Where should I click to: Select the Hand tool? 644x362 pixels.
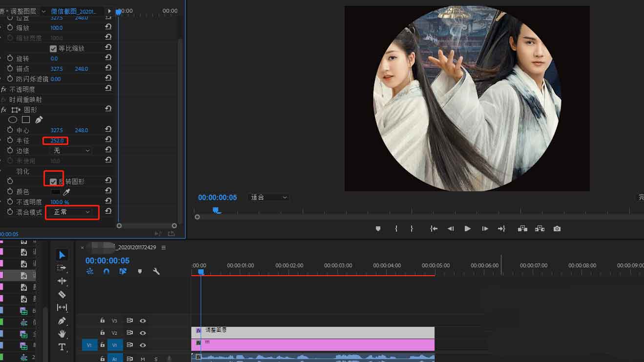[62, 334]
